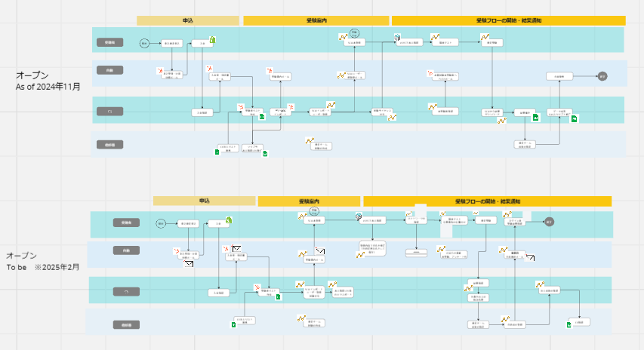This screenshot has height=350, width=644.
Task: Click the small circle above the key icon in upper 受験案内 section
Action: click(x=354, y=33)
